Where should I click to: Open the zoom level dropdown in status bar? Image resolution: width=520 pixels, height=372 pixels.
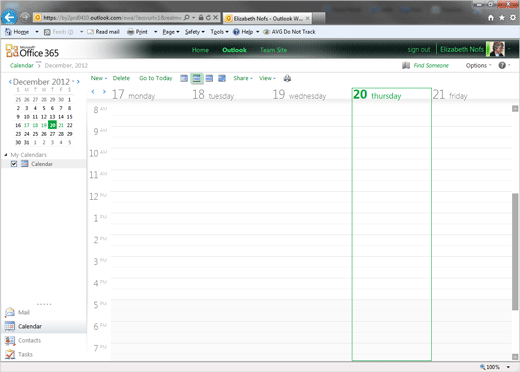pos(508,367)
